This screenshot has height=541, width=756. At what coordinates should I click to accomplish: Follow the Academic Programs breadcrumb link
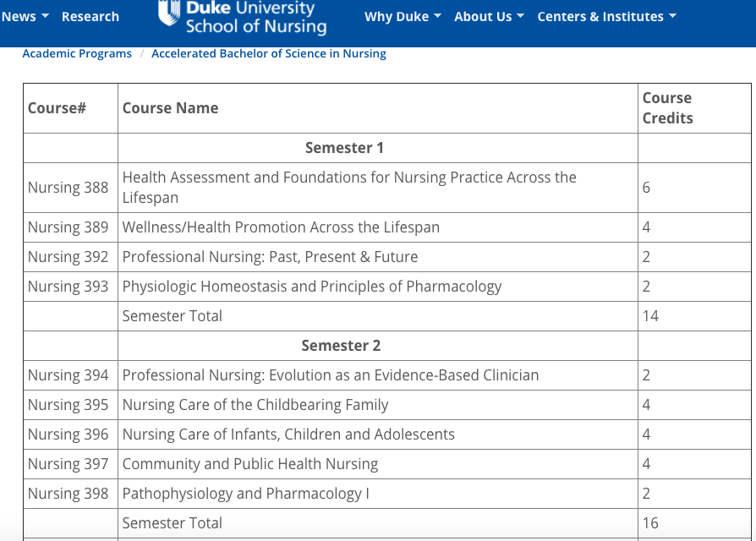[x=77, y=53]
